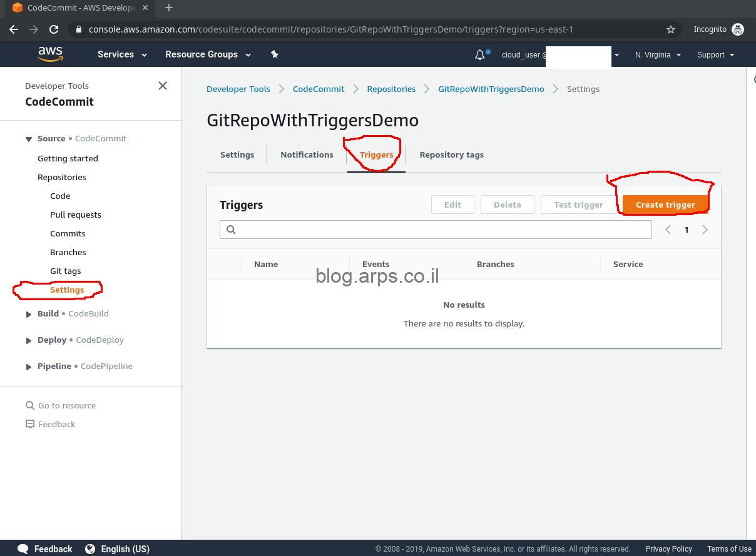Image resolution: width=756 pixels, height=556 pixels.
Task: Open the Resource Groups dropdown
Action: pyautogui.click(x=208, y=54)
